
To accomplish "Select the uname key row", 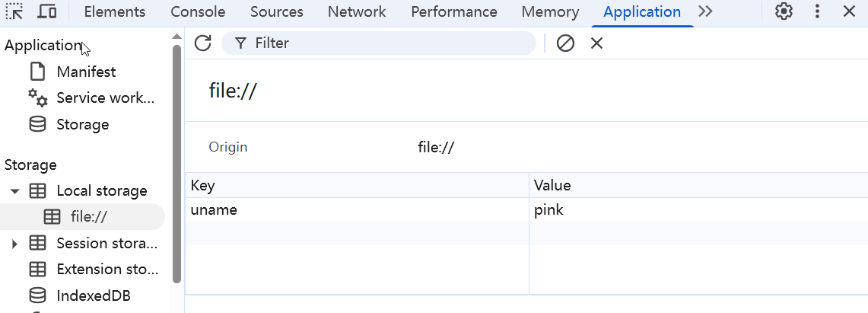I will 526,210.
